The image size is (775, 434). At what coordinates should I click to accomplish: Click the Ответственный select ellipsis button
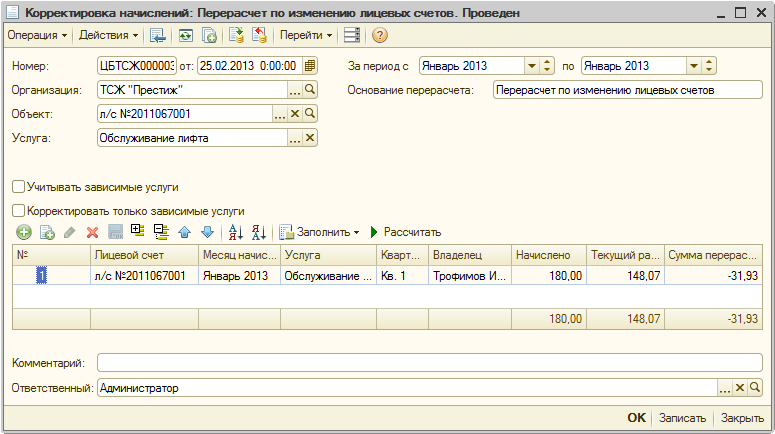(x=725, y=388)
